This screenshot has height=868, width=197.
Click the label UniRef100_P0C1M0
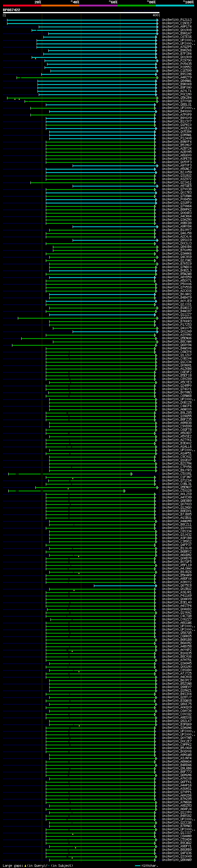[177, 94]
